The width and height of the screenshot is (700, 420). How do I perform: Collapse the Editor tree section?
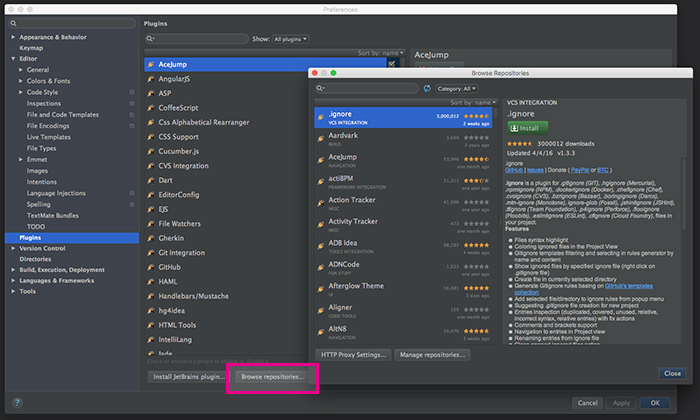[x=13, y=58]
